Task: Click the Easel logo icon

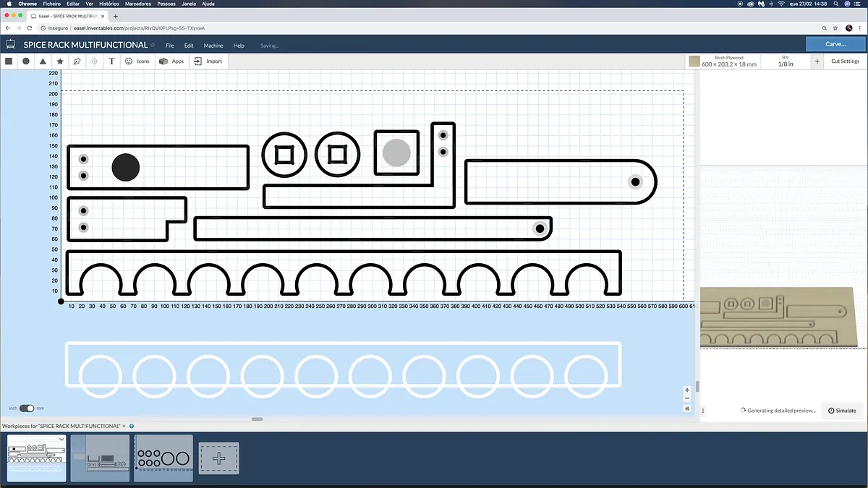Action: click(x=11, y=45)
